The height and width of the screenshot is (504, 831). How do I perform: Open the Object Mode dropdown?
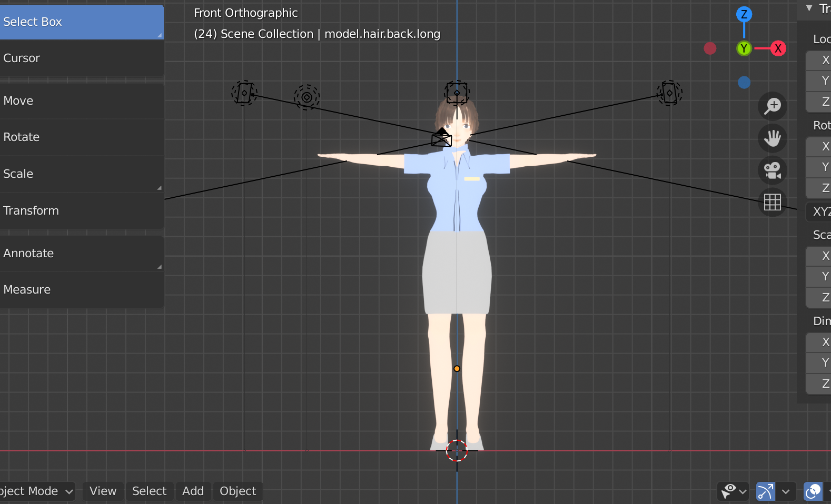(x=36, y=491)
